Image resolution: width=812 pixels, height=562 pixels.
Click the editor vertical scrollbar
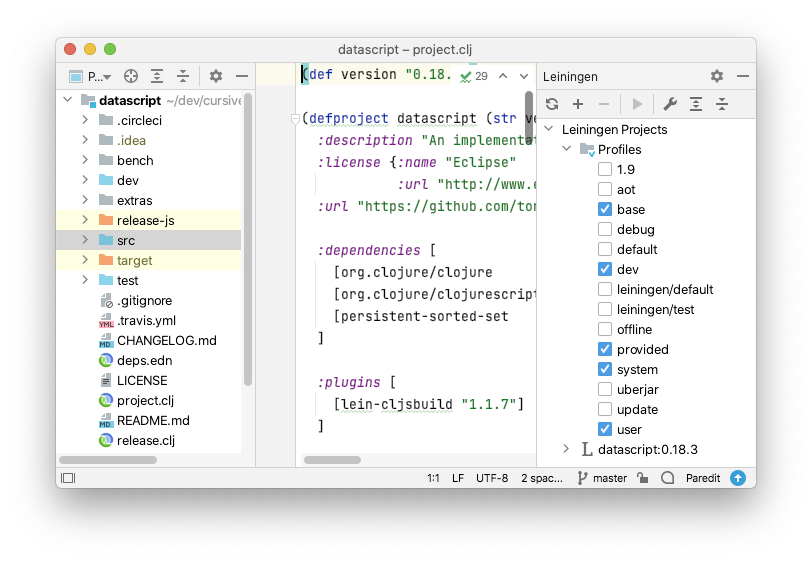point(529,118)
